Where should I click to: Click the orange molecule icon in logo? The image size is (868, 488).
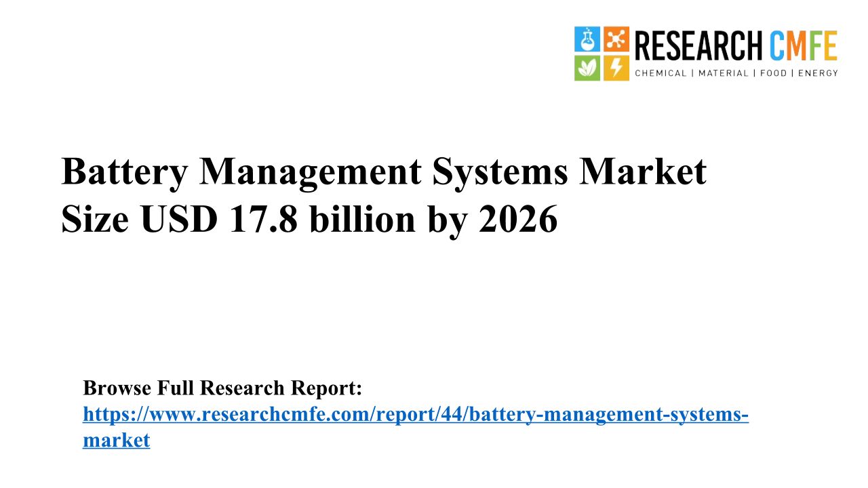pyautogui.click(x=616, y=39)
